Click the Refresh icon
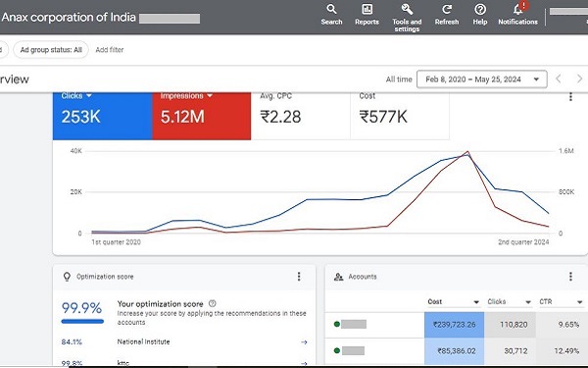 click(x=447, y=9)
